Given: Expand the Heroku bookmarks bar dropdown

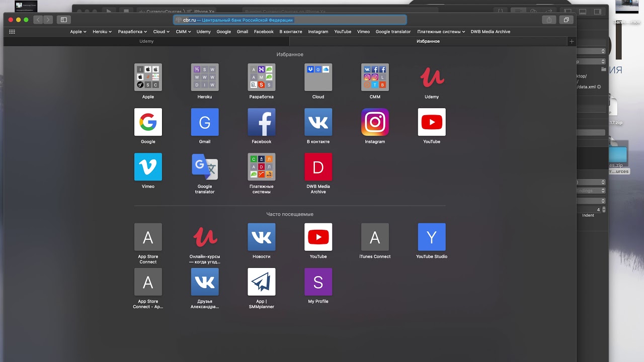Looking at the screenshot, I should (x=102, y=32).
